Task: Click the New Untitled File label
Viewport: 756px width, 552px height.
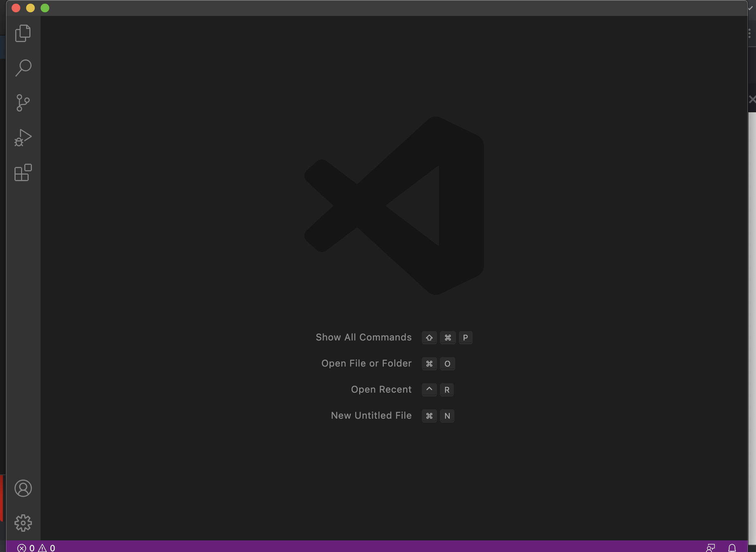Action: 371,415
